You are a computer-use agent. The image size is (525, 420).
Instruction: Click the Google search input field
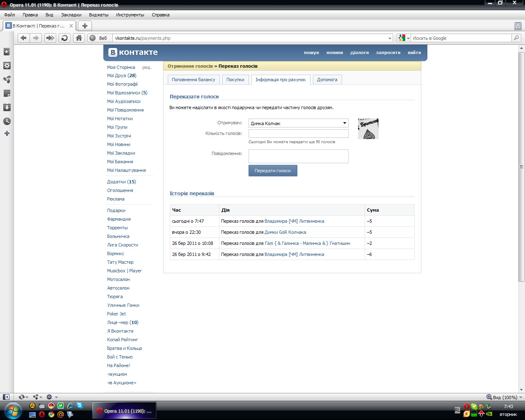pyautogui.click(x=461, y=38)
